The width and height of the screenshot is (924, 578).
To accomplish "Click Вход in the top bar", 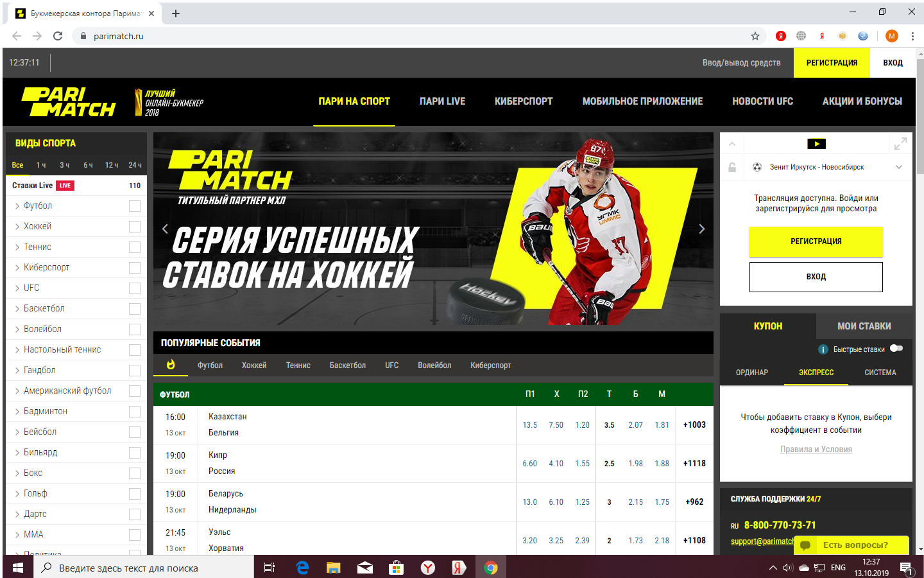I will point(893,63).
